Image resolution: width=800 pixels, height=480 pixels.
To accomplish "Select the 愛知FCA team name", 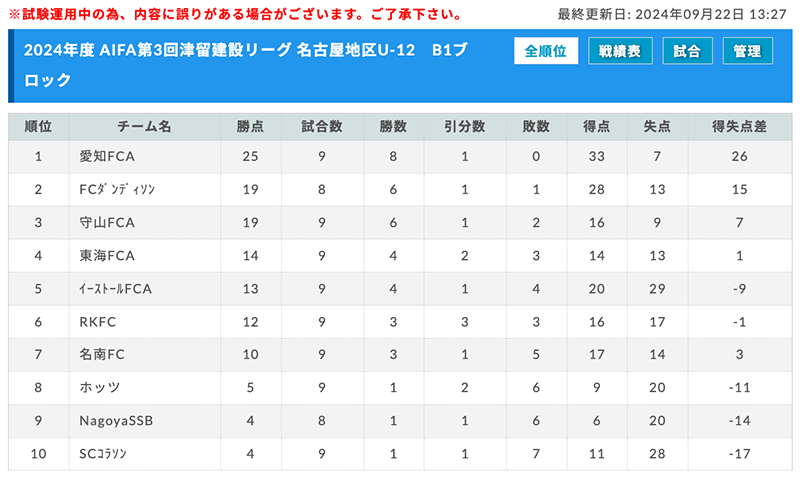I will tap(107, 157).
